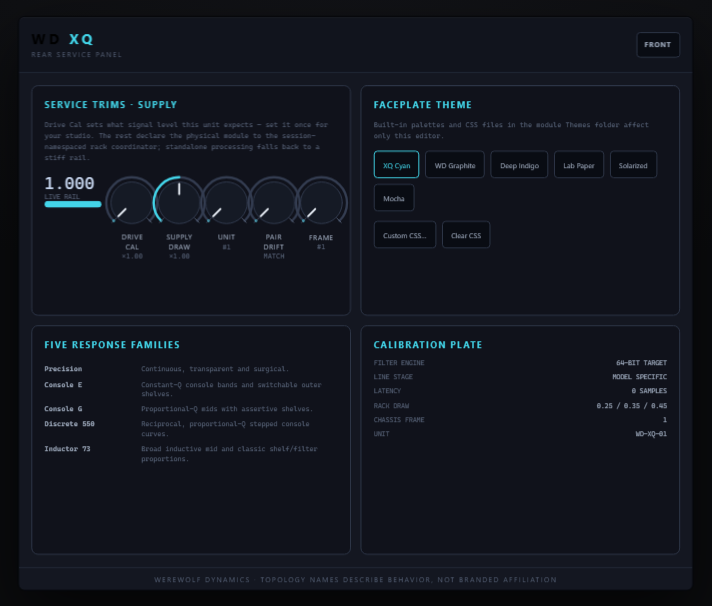Click the Clear CSS button
Image resolution: width=712 pixels, height=606 pixels.
click(466, 235)
